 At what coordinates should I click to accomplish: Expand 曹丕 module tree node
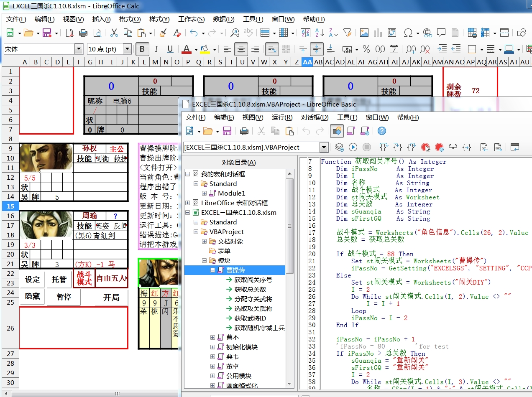[213, 337]
